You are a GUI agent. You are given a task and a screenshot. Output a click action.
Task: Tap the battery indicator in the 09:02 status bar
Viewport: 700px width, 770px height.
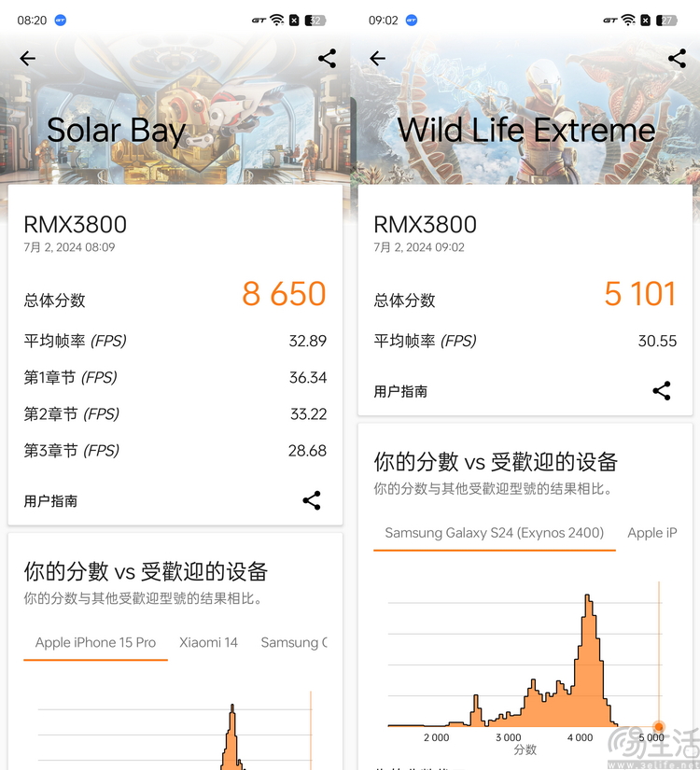point(666,20)
